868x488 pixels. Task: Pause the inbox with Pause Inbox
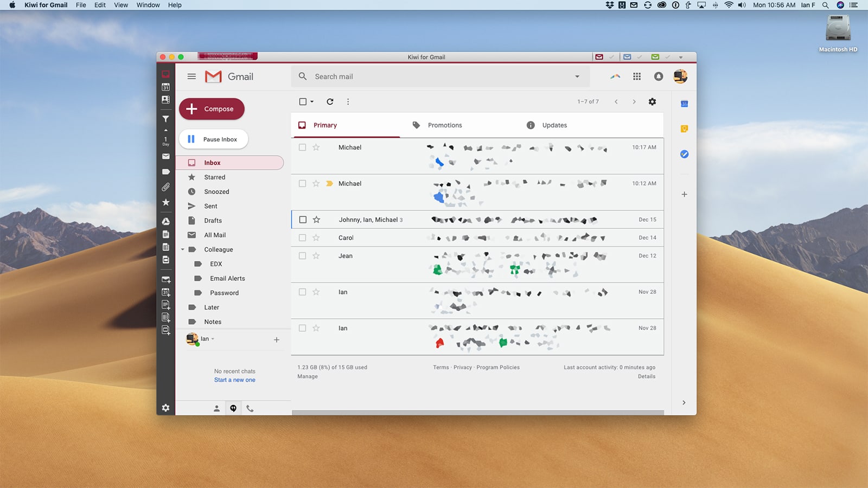[x=213, y=139]
